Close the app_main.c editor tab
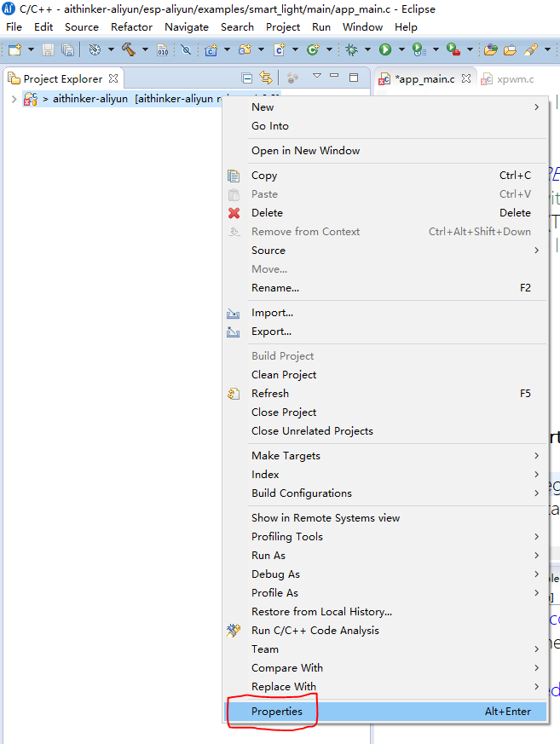560x744 pixels. [x=466, y=78]
